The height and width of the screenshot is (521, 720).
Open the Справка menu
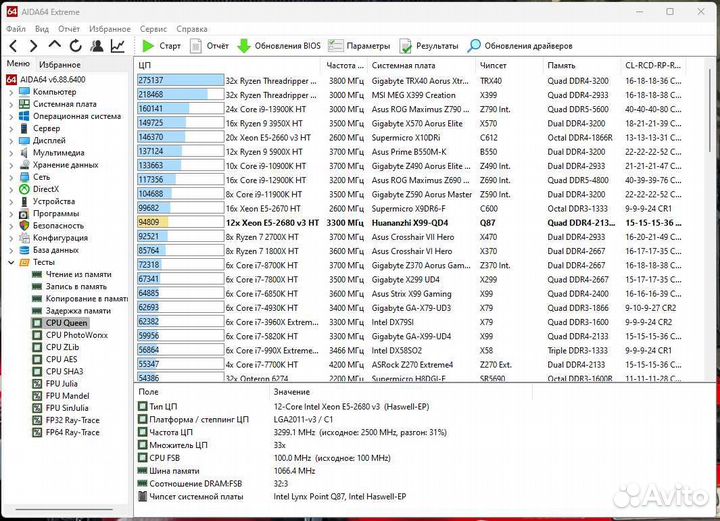(192, 29)
